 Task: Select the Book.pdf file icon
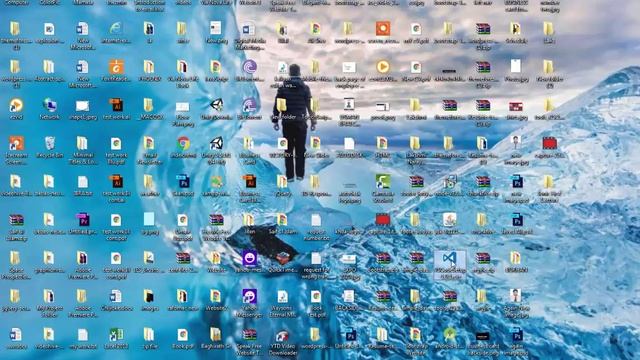coord(182,336)
